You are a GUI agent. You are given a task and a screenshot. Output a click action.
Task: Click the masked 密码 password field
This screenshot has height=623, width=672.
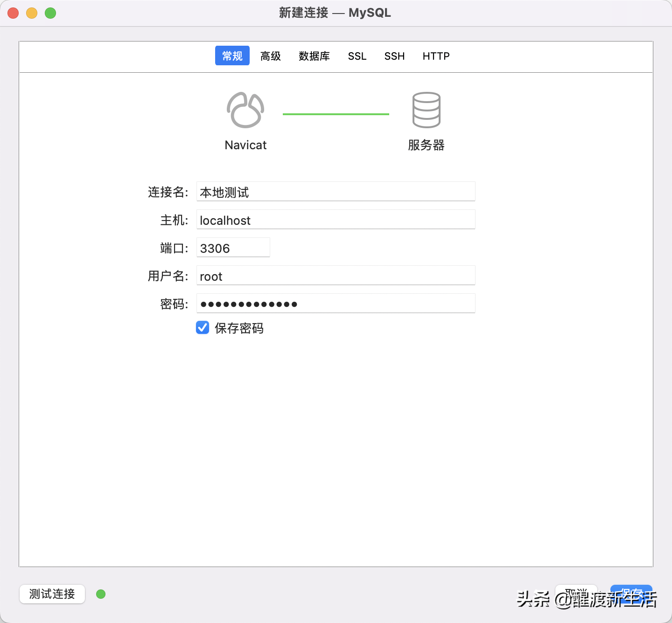point(335,304)
